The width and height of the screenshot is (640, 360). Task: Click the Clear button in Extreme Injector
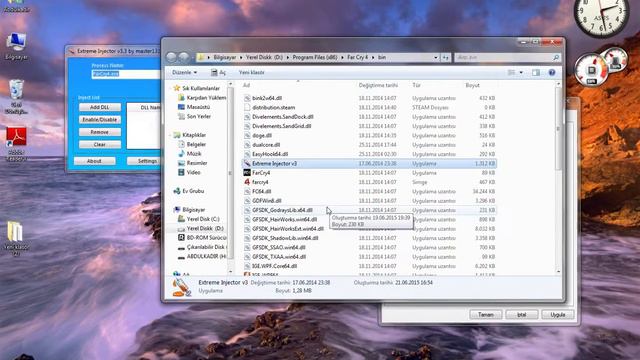pos(100,144)
